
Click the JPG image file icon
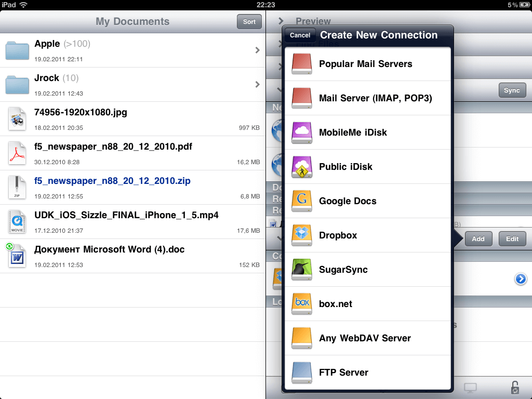17,119
